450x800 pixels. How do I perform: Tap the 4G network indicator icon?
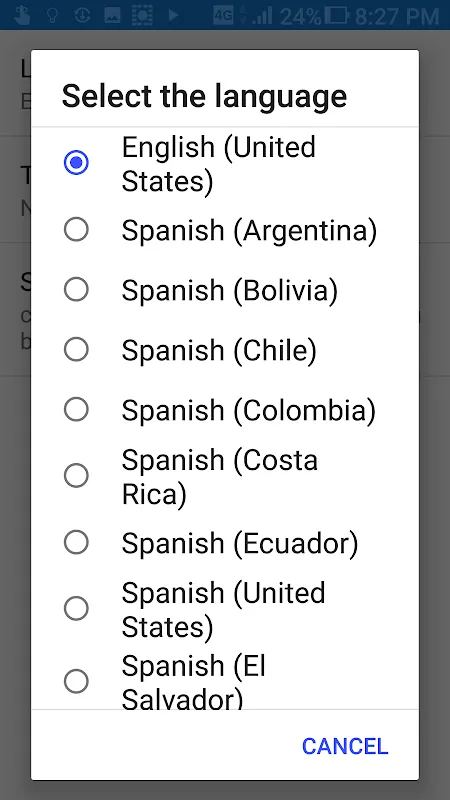click(223, 15)
